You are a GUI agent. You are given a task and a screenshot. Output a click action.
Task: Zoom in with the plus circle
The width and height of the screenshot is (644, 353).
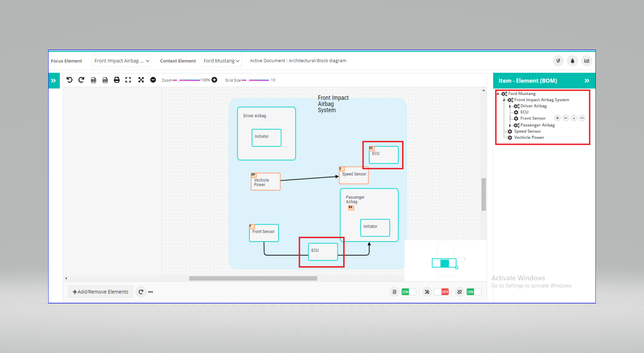pos(215,80)
